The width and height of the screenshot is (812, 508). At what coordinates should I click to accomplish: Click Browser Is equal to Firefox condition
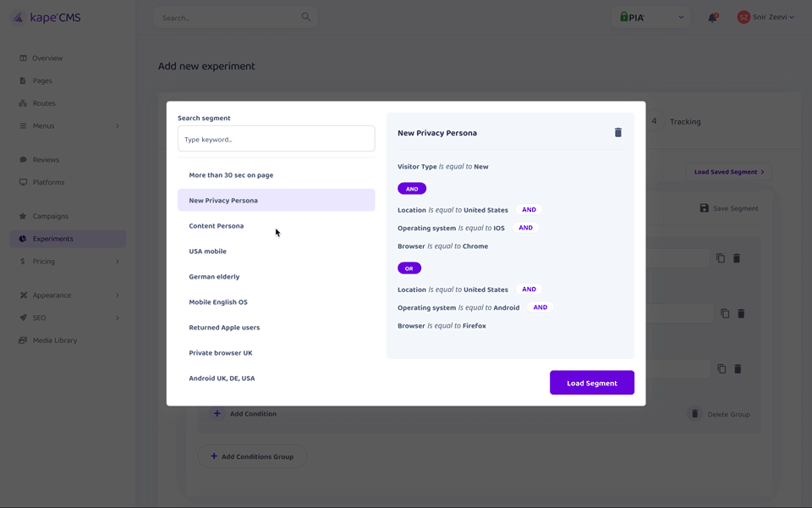tap(442, 325)
